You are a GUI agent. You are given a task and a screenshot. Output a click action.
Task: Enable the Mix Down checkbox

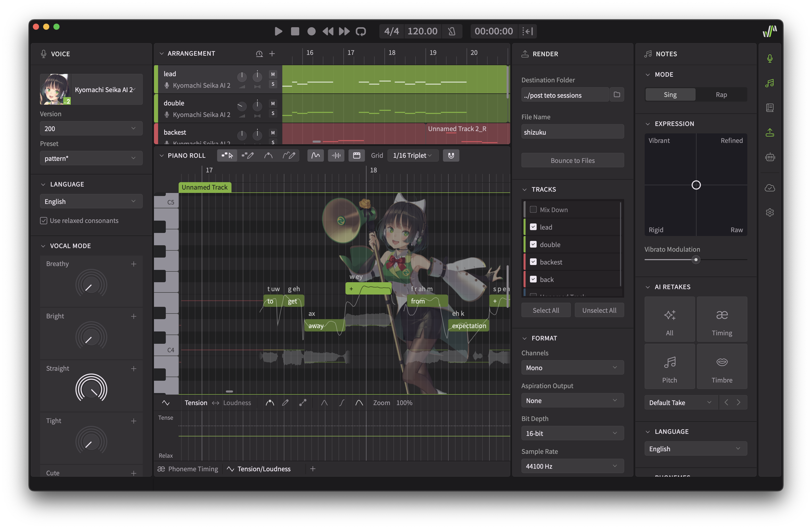click(533, 209)
